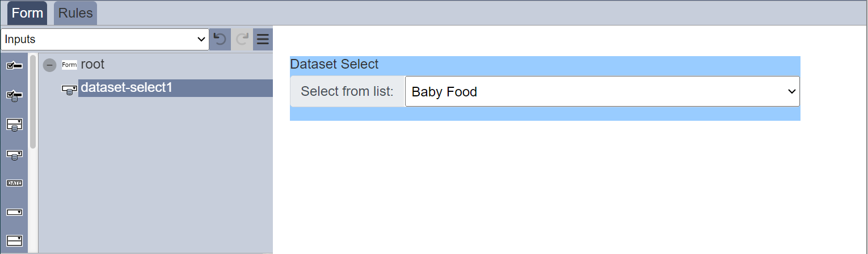Viewport: 868px width, 254px height.
Task: Choose the plain dropdown select component icon
Action: [x=14, y=212]
